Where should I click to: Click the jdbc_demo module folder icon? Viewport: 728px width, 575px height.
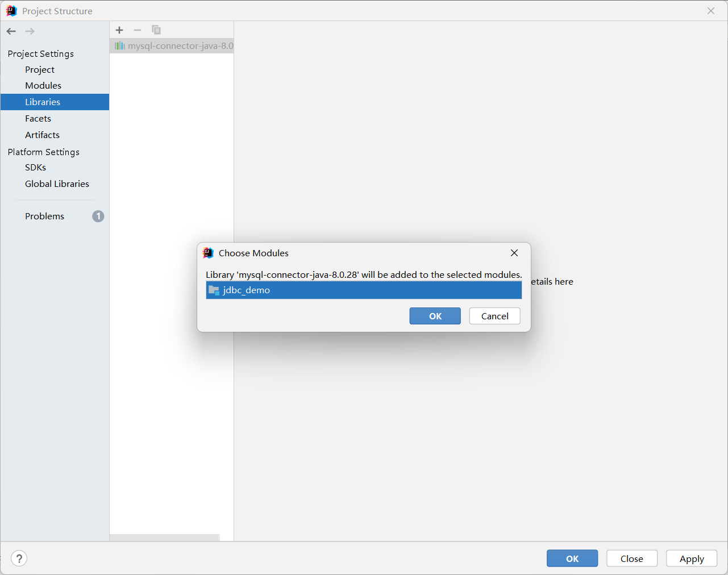[214, 290]
